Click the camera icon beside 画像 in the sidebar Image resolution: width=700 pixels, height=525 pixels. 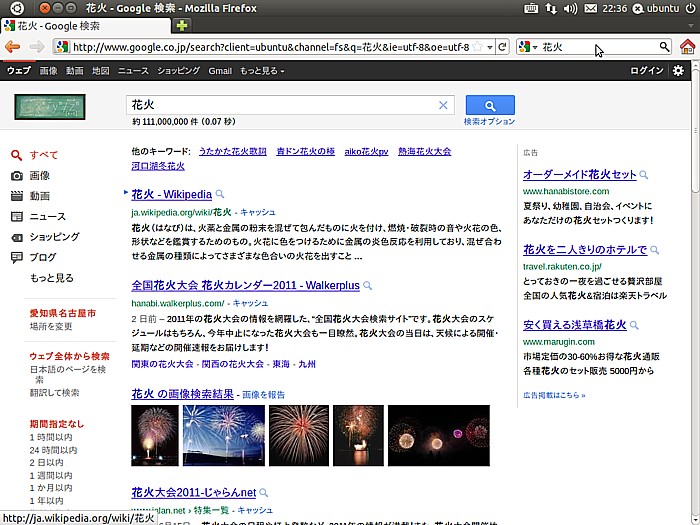[17, 176]
